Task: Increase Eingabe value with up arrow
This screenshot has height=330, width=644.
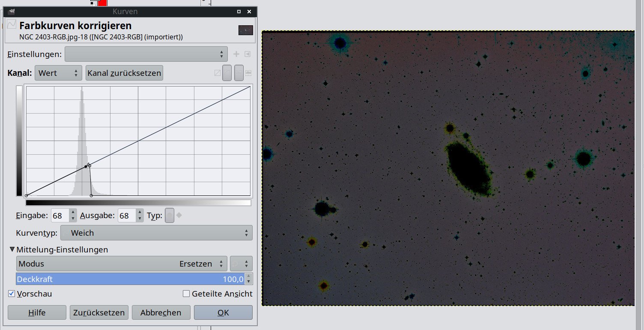Action: point(73,212)
